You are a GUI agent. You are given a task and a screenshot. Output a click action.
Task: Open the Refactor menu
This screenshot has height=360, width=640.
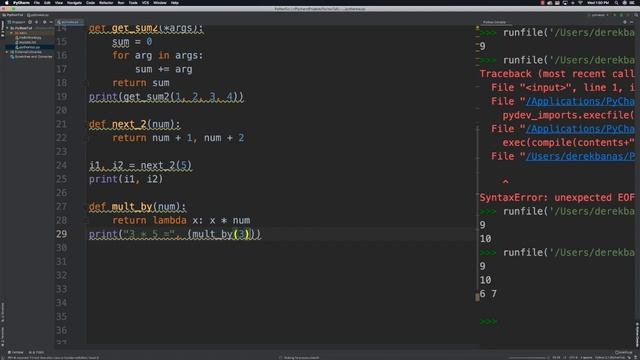click(x=106, y=2)
